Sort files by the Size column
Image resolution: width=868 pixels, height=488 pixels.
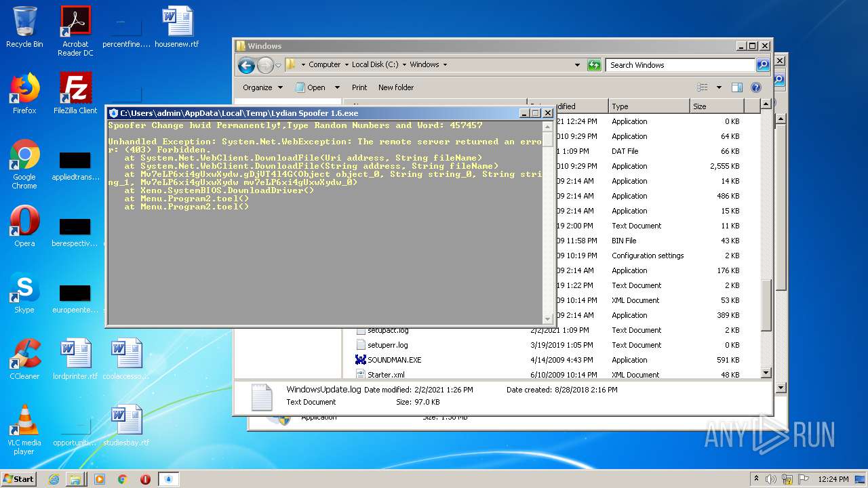pos(716,106)
